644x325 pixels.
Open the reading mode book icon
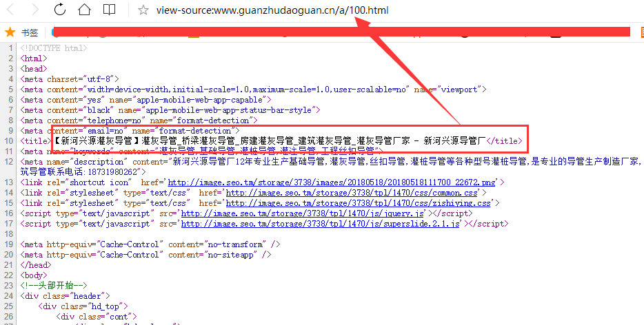click(x=109, y=10)
